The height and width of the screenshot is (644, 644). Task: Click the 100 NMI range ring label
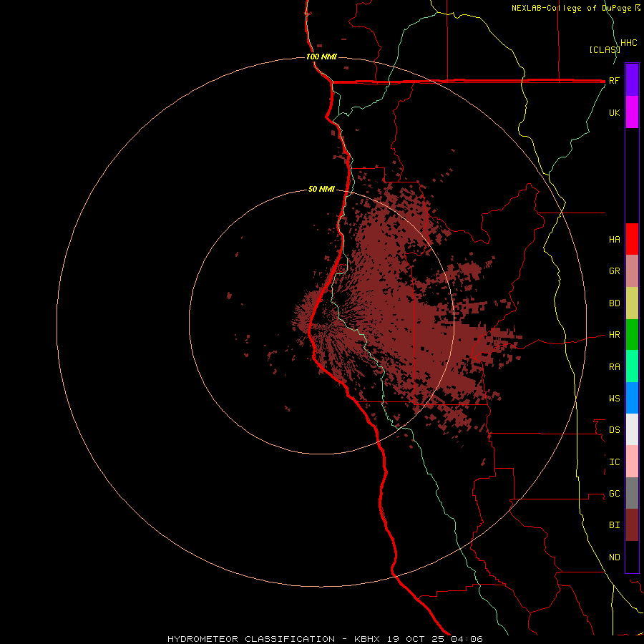tap(321, 57)
